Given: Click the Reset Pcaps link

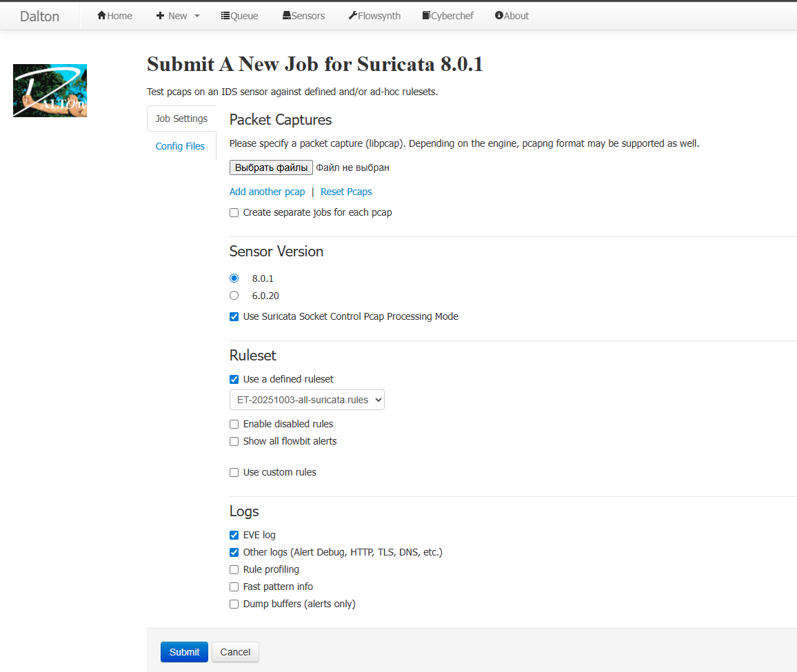Looking at the screenshot, I should point(346,192).
